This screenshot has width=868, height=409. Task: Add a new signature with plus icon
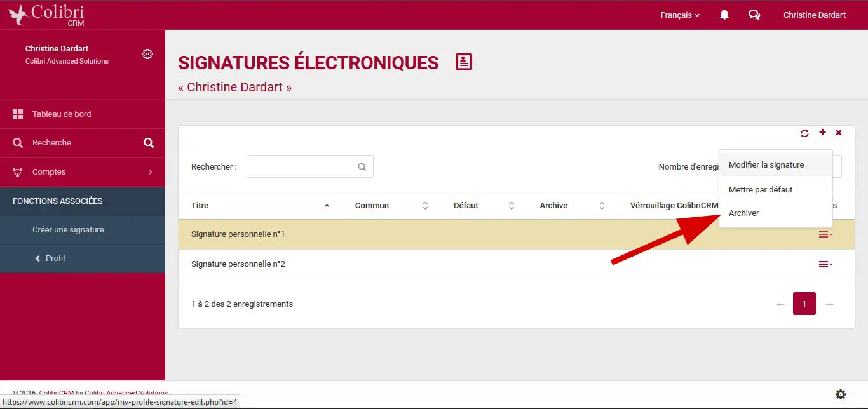coord(822,133)
